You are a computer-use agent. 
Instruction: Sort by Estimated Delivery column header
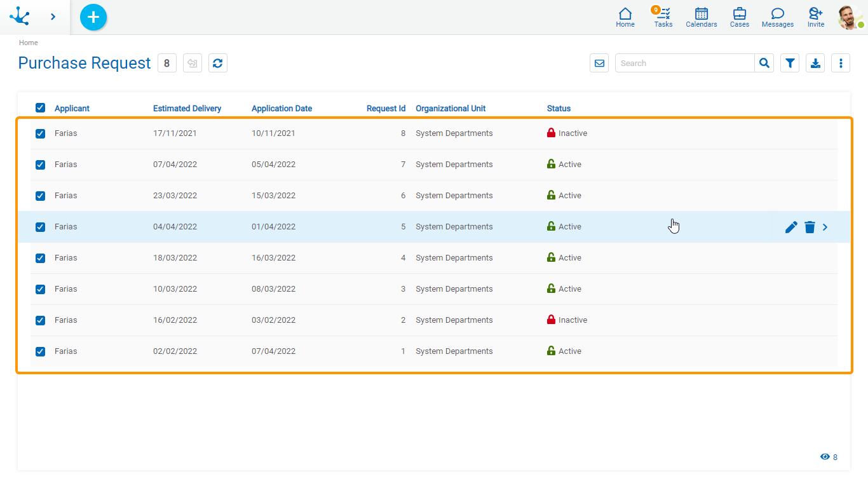[x=187, y=109]
